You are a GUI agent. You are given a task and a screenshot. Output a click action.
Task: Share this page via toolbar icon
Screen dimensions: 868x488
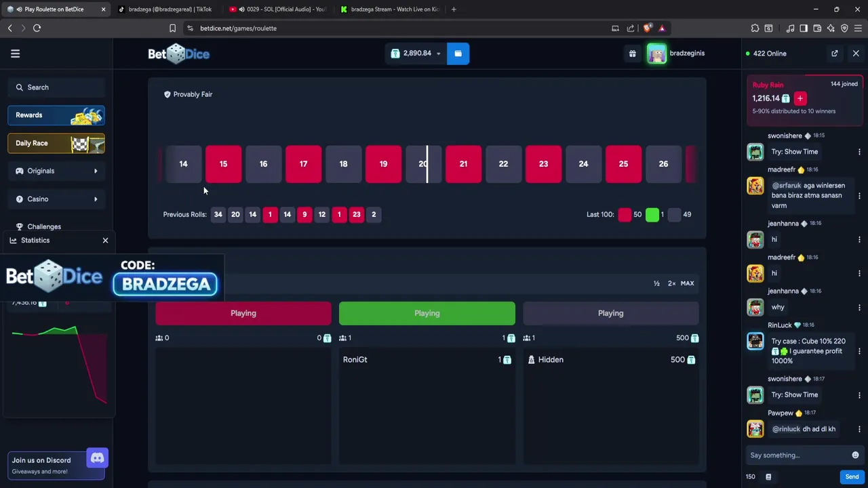pyautogui.click(x=631, y=28)
